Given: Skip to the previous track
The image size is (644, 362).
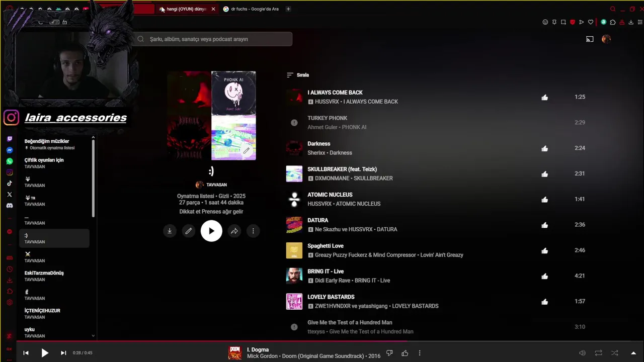Looking at the screenshot, I should click(26, 353).
